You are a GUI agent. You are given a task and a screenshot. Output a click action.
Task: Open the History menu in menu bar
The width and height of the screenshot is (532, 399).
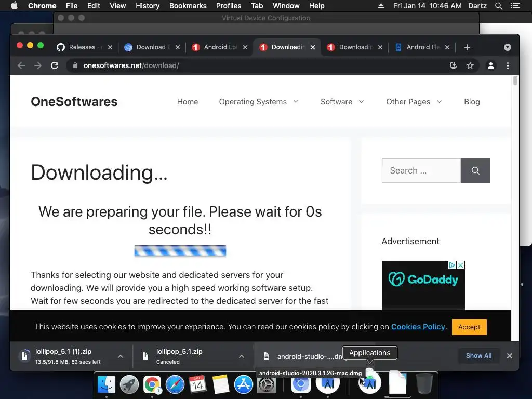[x=147, y=6]
